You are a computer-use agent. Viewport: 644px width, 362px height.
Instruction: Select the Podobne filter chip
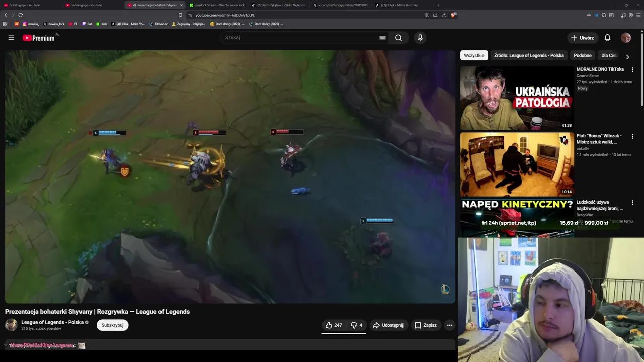[x=583, y=55]
